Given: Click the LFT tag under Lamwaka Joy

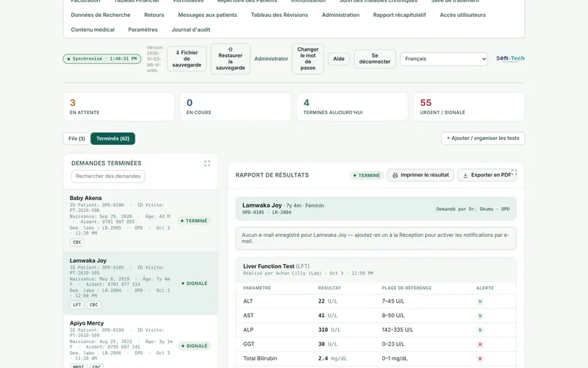Looking at the screenshot, I should click(x=77, y=305).
